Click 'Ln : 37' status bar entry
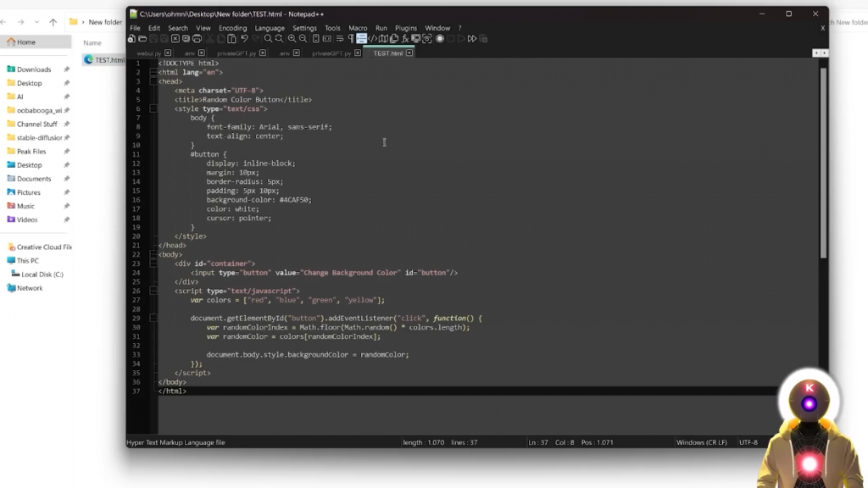The height and width of the screenshot is (488, 868). [x=538, y=442]
